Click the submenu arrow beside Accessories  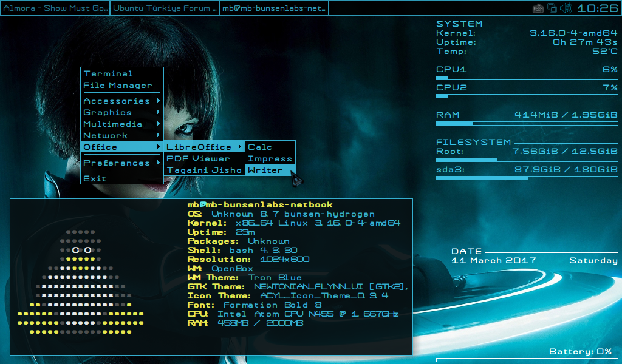click(159, 101)
